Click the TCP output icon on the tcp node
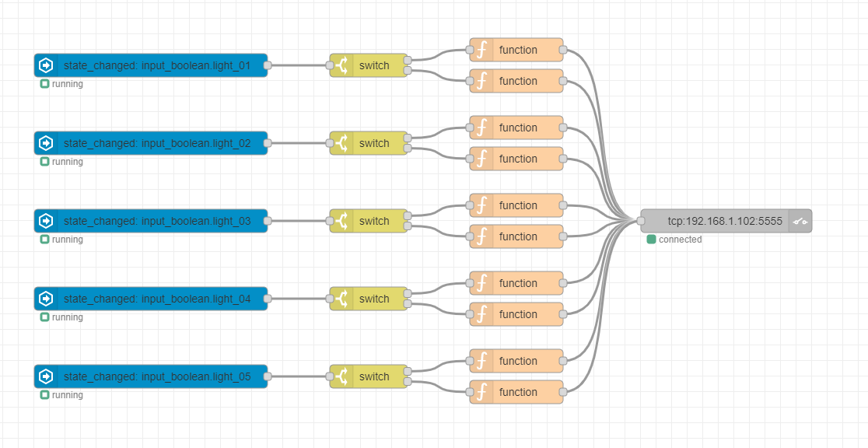Screen dimensions: 868x448 point(800,221)
